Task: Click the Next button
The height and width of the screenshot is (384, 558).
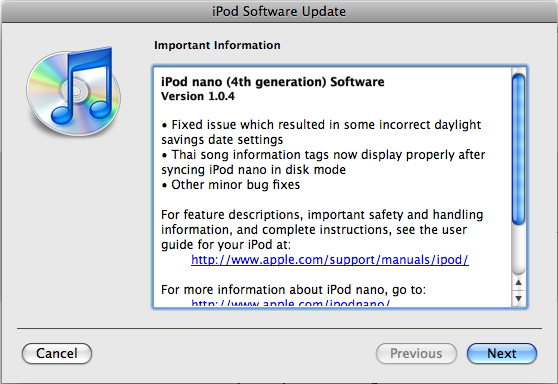Action: (x=501, y=353)
